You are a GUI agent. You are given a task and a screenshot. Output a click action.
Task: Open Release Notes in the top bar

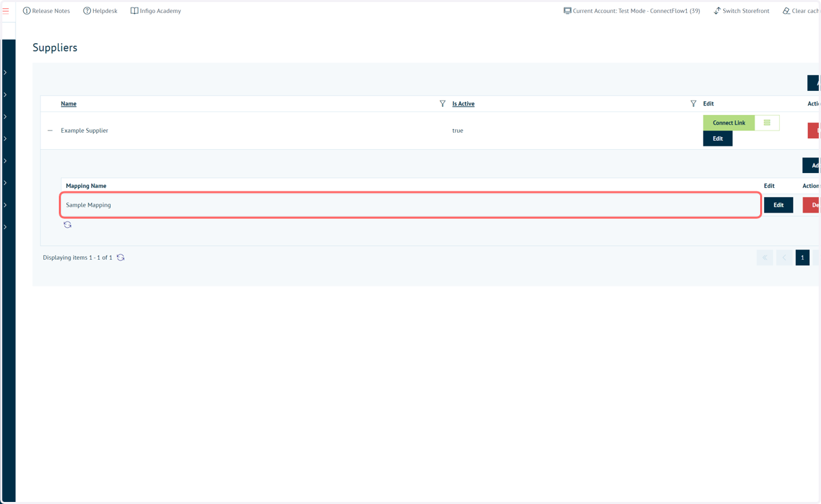pos(47,11)
